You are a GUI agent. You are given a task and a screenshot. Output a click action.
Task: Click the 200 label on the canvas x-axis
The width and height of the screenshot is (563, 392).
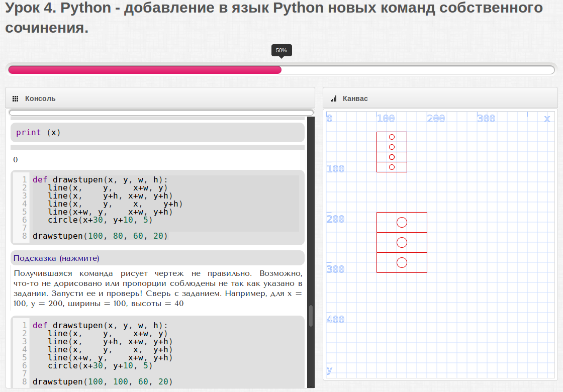point(436,119)
